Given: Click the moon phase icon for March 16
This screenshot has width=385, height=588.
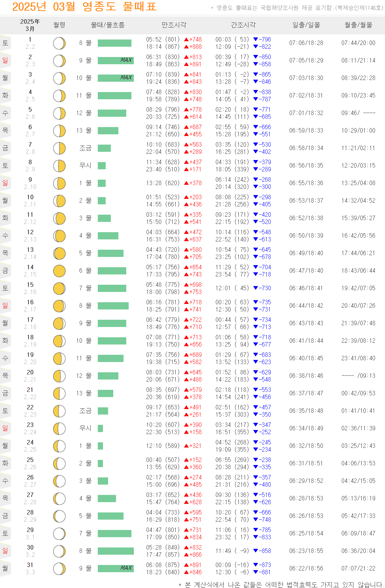Looking at the screenshot, I should click(x=59, y=306).
